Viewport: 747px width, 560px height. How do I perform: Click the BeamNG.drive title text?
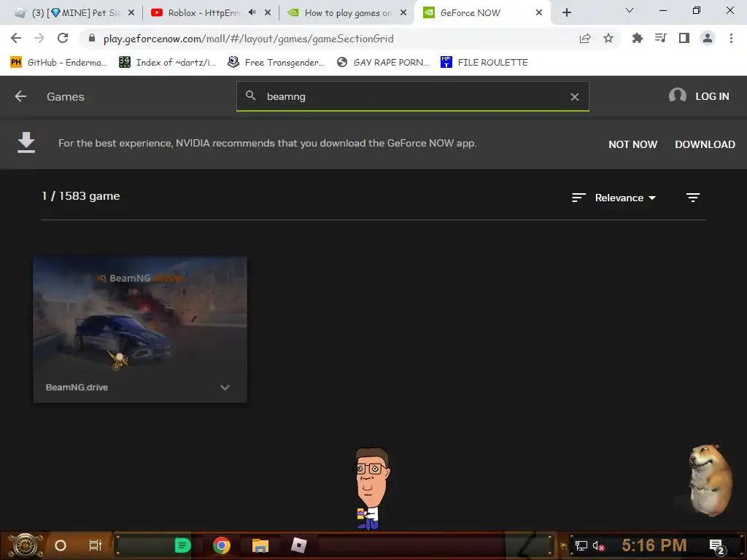pos(77,387)
